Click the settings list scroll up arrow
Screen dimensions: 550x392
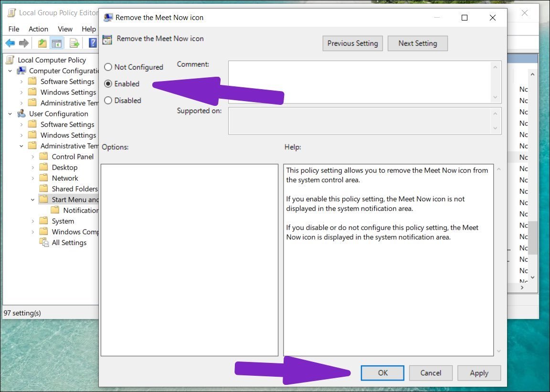[532, 74]
